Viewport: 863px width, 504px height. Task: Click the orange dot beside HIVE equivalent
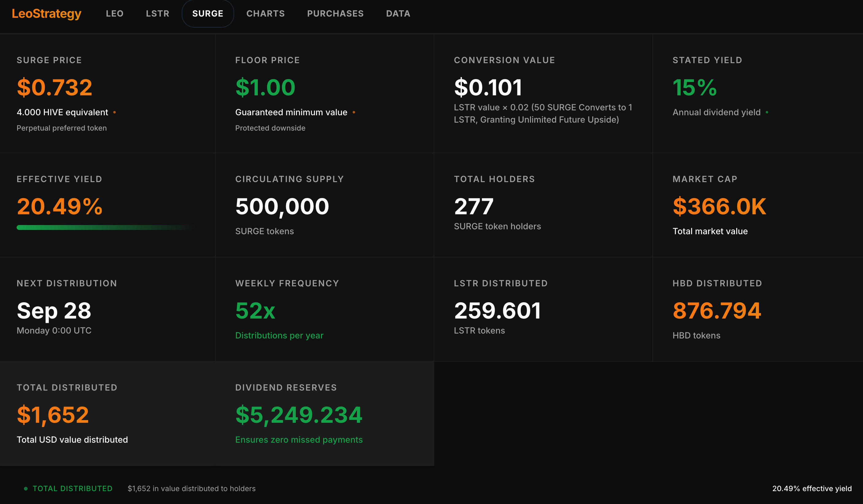(114, 112)
